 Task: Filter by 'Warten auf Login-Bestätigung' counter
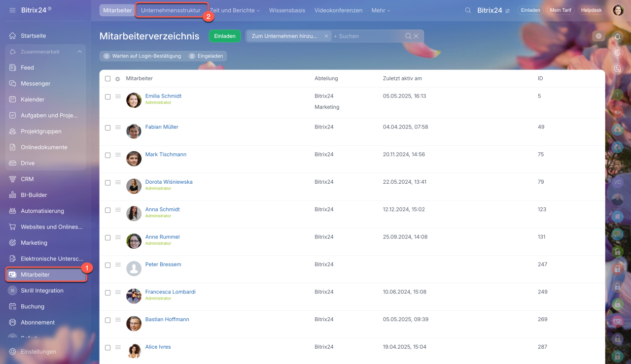[x=142, y=56]
